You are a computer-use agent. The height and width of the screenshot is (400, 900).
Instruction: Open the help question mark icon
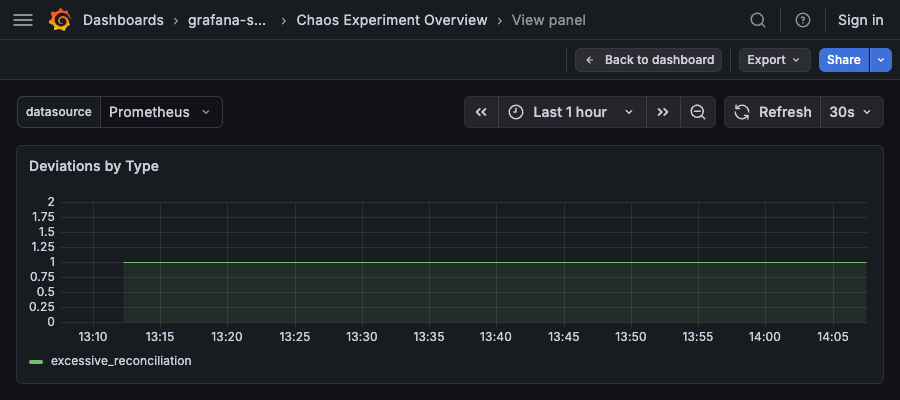802,20
